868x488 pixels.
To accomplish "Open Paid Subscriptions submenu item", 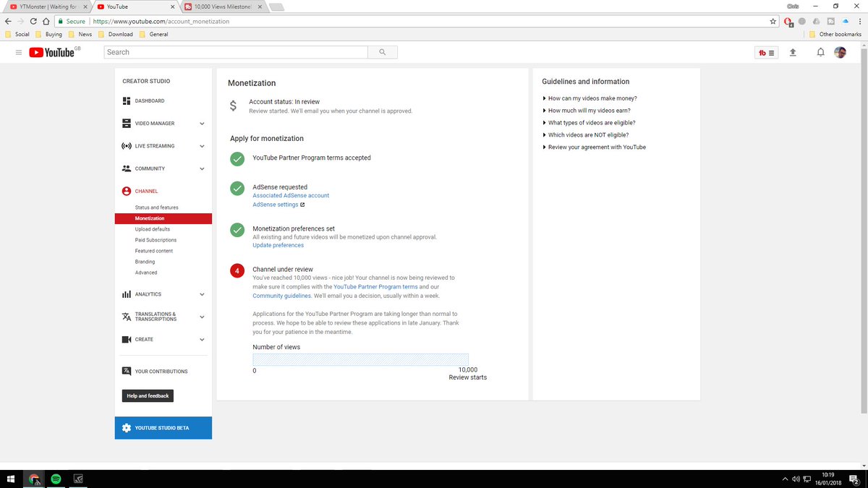I will pyautogui.click(x=156, y=240).
